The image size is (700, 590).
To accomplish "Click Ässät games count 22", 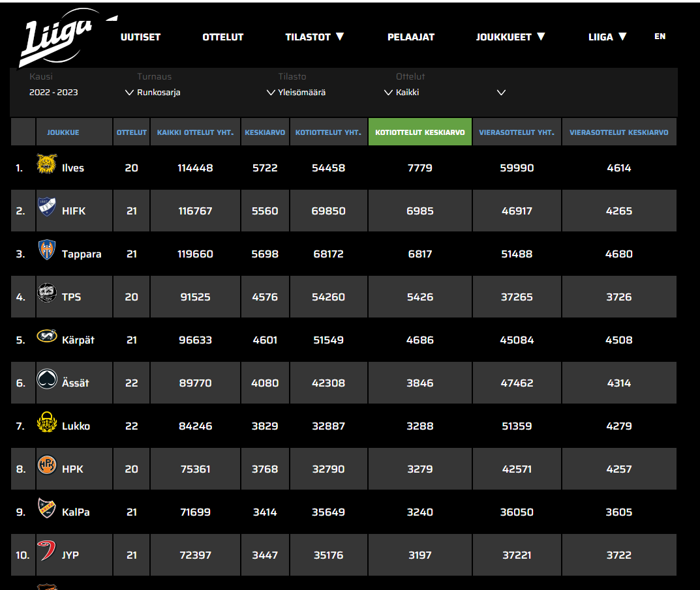I will point(131,383).
